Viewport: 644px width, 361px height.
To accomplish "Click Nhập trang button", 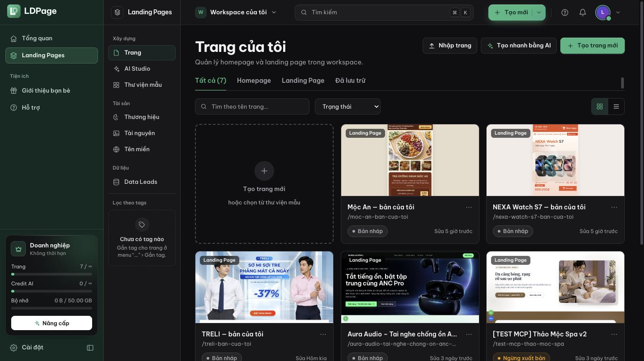I will pyautogui.click(x=450, y=46).
